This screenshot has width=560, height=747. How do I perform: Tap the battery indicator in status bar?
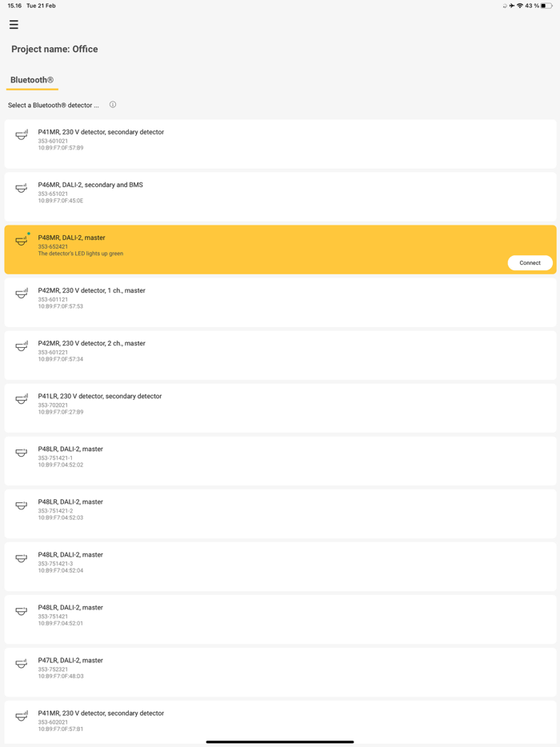pyautogui.click(x=546, y=6)
